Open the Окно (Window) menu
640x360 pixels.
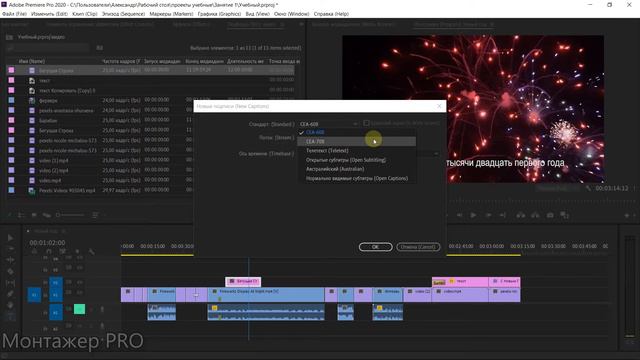point(291,14)
